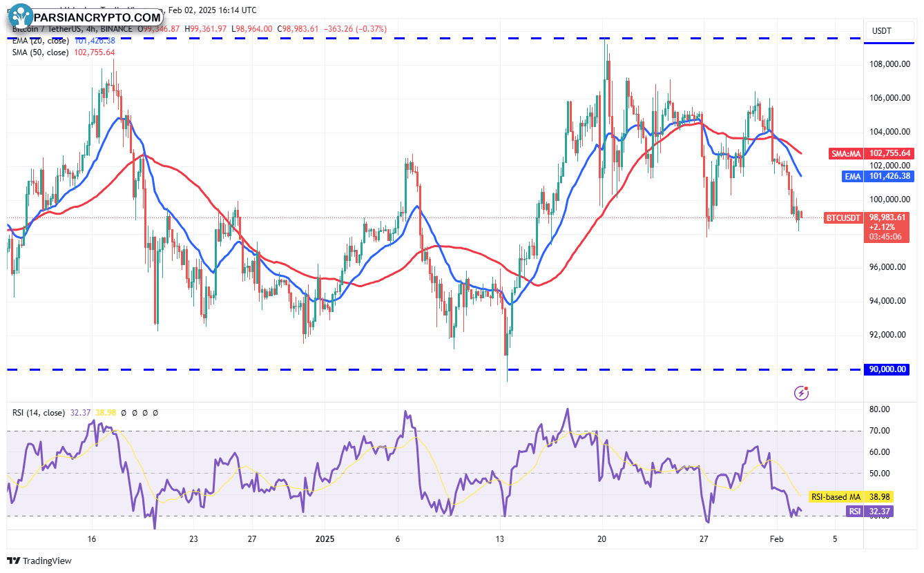The height and width of the screenshot is (573, 924).
Task: Click 96,000.00 on the price axis
Action: click(x=887, y=267)
